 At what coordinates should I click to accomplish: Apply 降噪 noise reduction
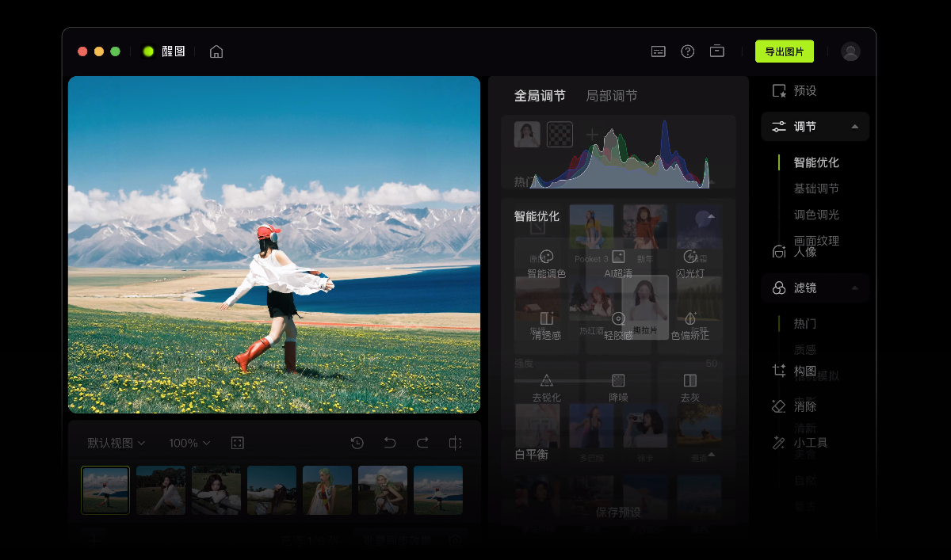[619, 388]
